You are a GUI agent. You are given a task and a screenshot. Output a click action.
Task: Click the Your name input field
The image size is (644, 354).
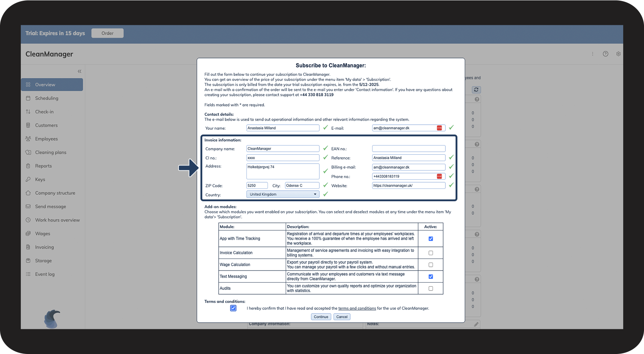(x=283, y=128)
